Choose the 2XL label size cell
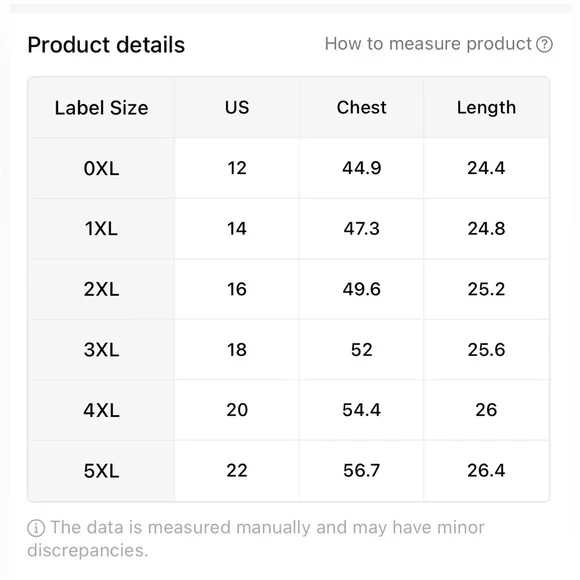This screenshot has height=580, width=580. tap(101, 289)
